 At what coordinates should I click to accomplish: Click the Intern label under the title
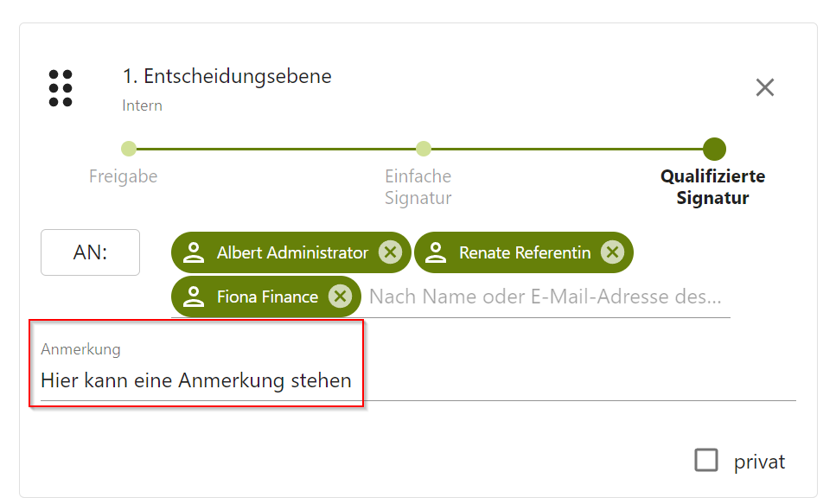click(x=142, y=105)
